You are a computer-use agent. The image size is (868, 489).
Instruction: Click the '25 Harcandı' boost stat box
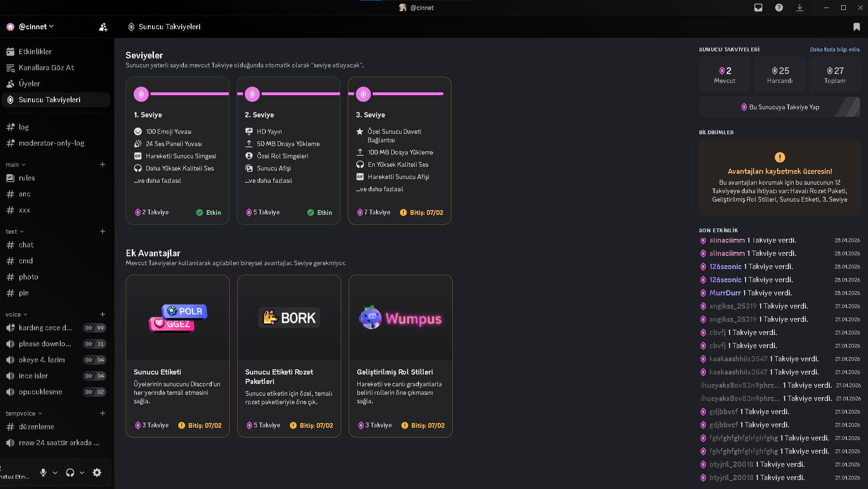pyautogui.click(x=780, y=75)
